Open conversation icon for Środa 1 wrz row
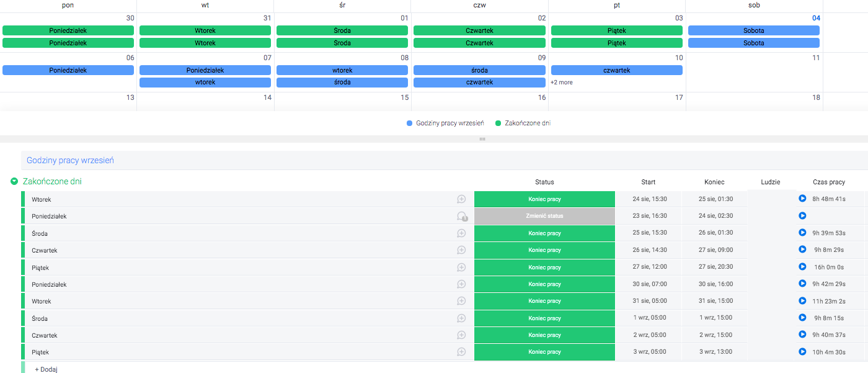The height and width of the screenshot is (373, 868). click(461, 318)
